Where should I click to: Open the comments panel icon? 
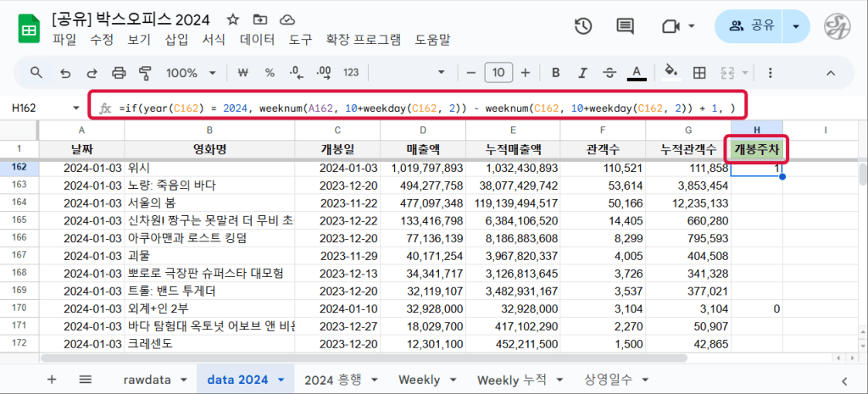(x=626, y=26)
